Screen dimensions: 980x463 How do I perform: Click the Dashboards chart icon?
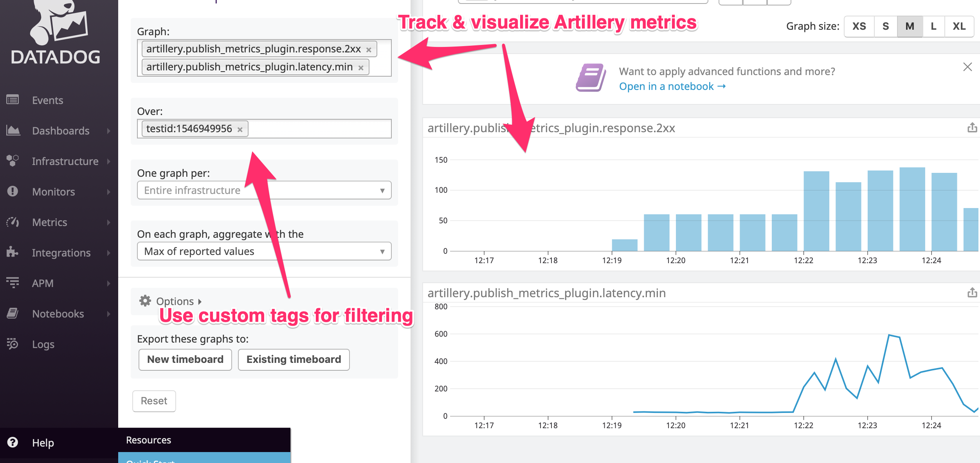[13, 130]
